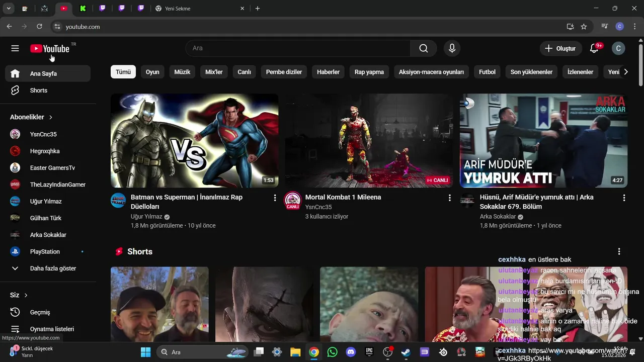This screenshot has height=362, width=644.
Task: Switch to the Kick tab
Action: pyautogui.click(x=83, y=9)
